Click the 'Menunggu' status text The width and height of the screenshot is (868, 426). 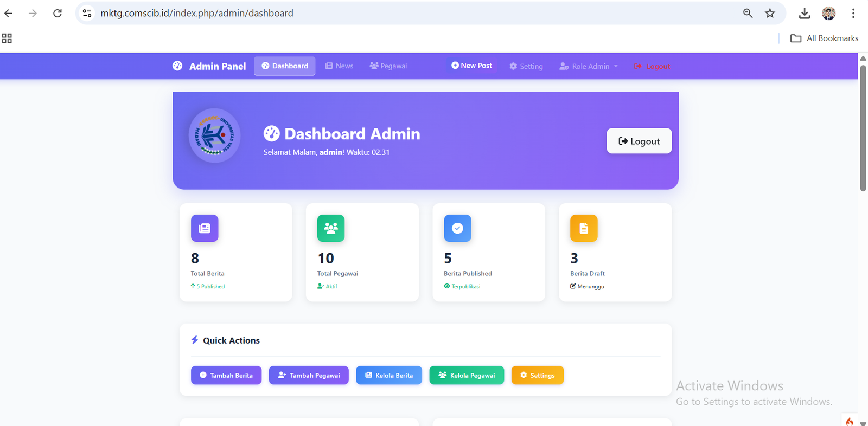click(591, 286)
